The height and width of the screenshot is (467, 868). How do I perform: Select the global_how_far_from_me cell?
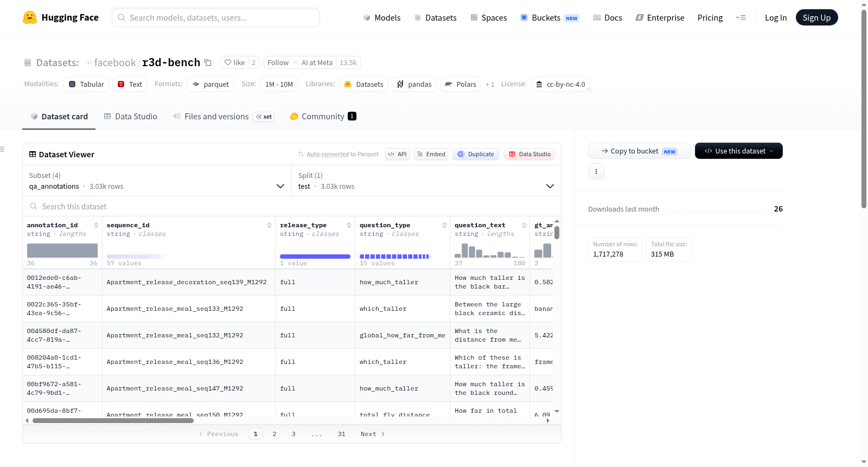(x=403, y=335)
